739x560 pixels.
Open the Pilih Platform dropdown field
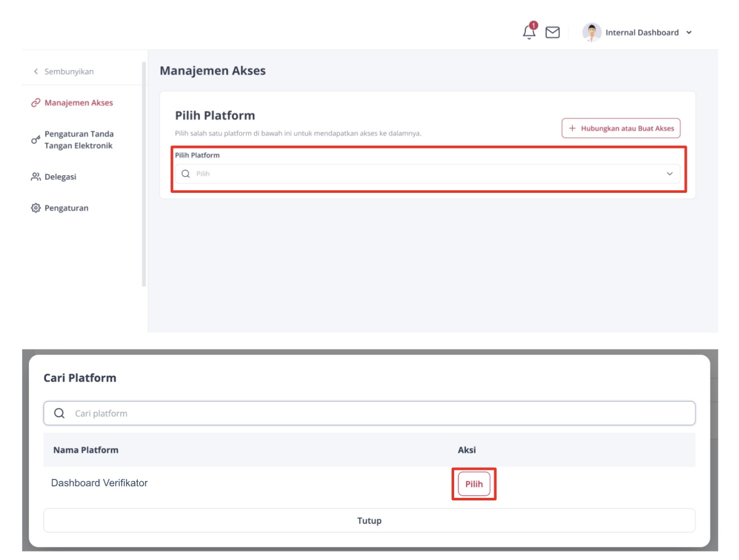pos(427,174)
